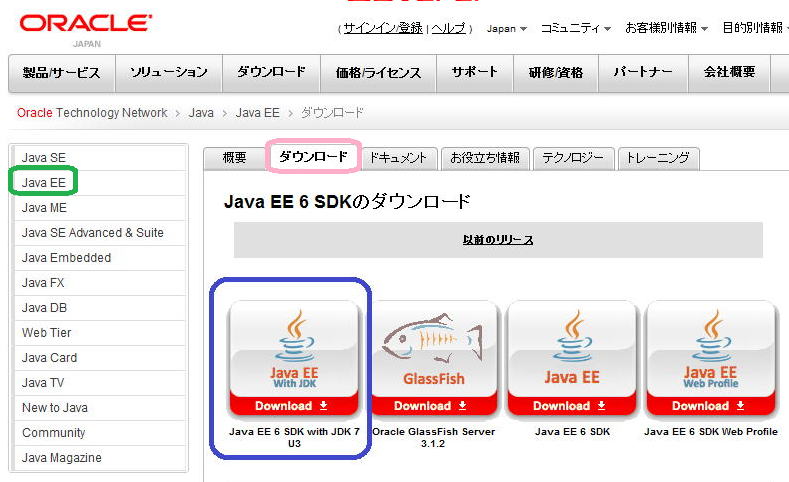Download Java EE 6 SDK Web Profile
The width and height of the screenshot is (789, 482).
tap(712, 359)
